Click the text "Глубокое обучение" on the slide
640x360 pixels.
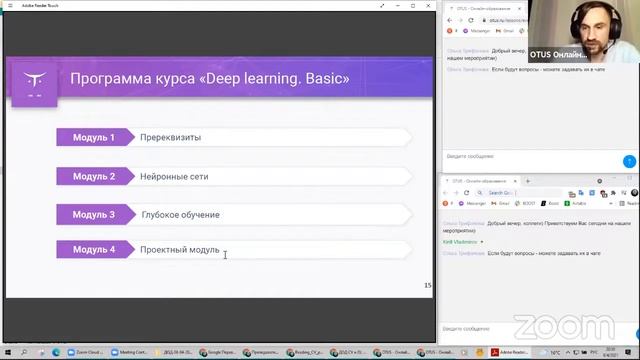[x=180, y=215]
